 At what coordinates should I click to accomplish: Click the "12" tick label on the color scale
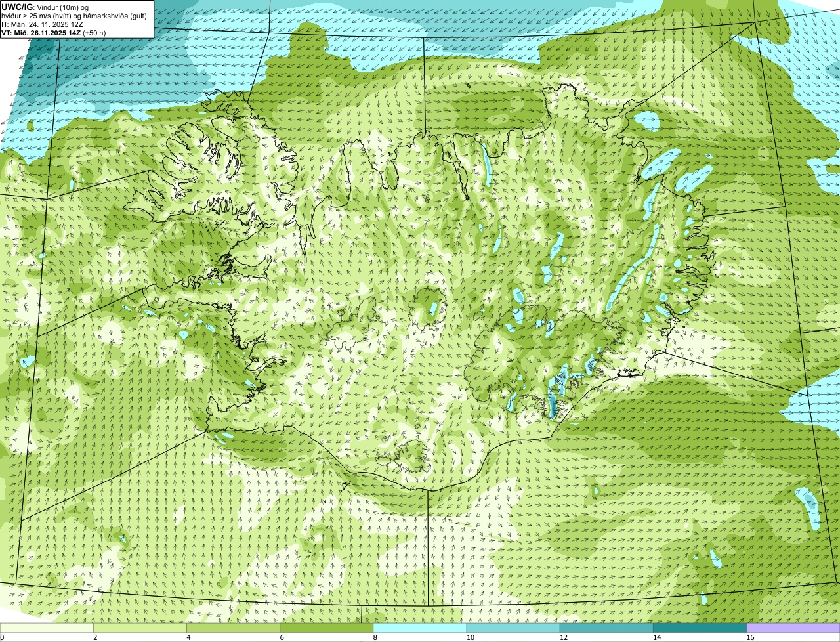[x=564, y=637]
